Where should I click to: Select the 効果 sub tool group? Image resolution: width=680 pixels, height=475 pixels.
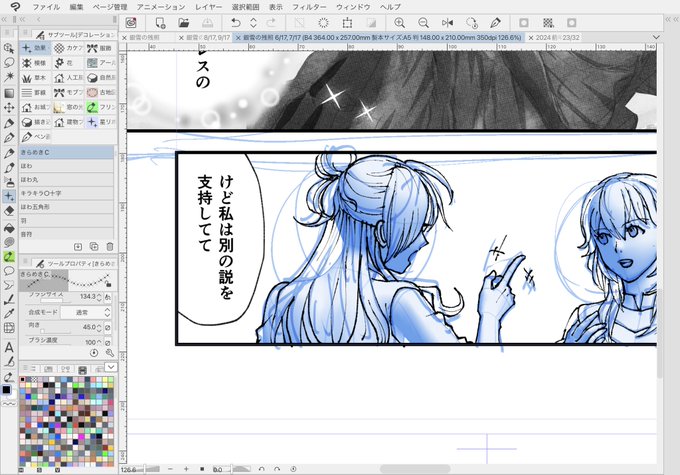35,48
